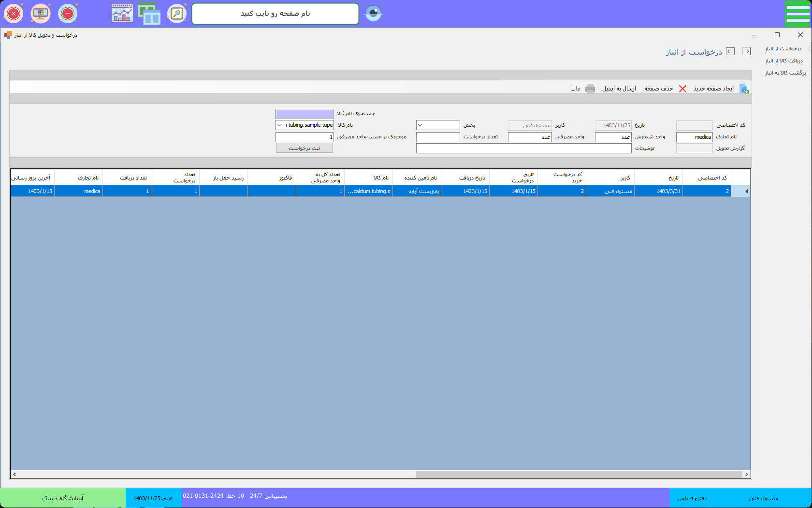Select دریافت کالا از انبار in sidebar
The image size is (812, 508).
[x=783, y=61]
